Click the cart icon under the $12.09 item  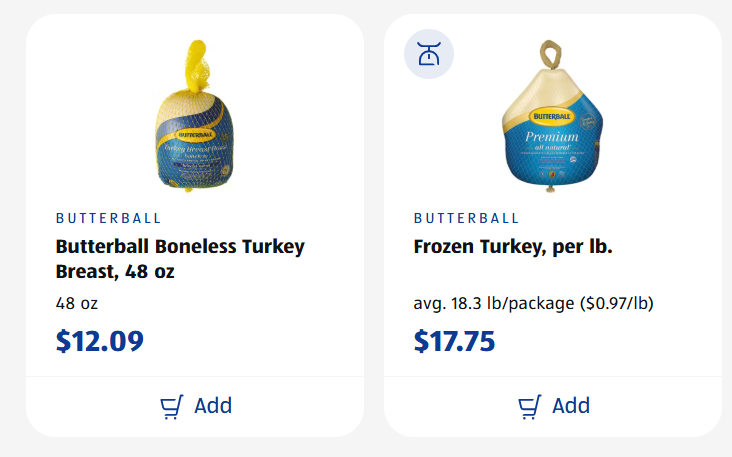172,406
